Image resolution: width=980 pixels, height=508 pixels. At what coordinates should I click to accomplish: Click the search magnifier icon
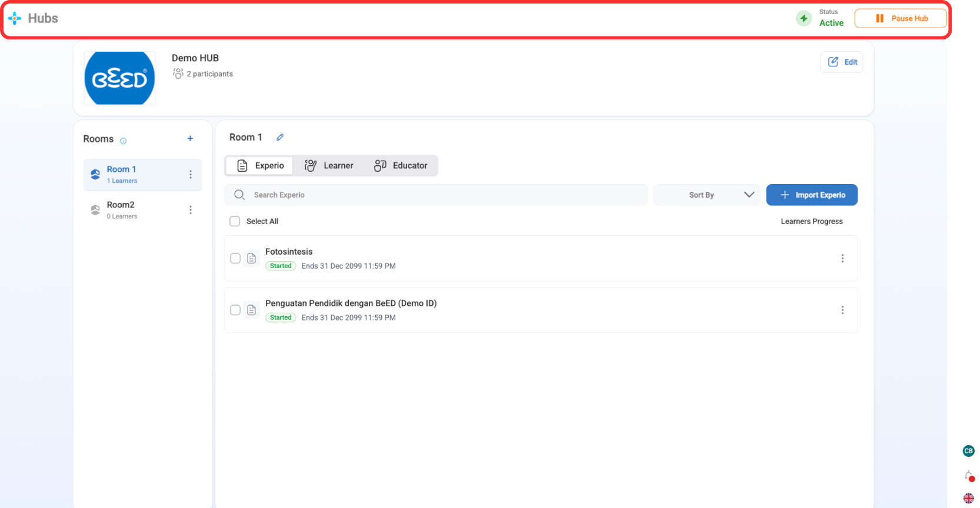click(239, 195)
